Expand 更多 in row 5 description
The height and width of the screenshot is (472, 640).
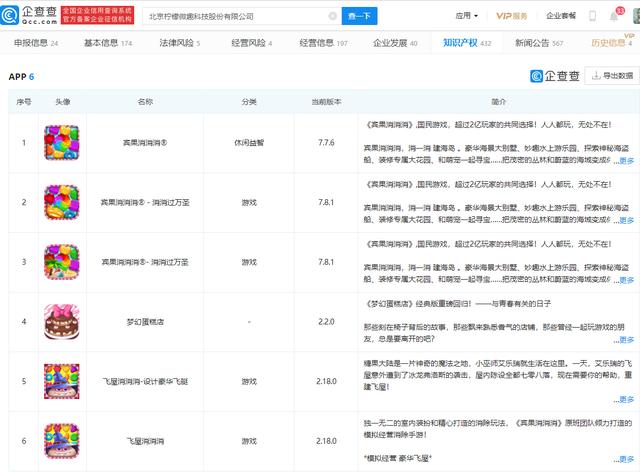[627, 399]
